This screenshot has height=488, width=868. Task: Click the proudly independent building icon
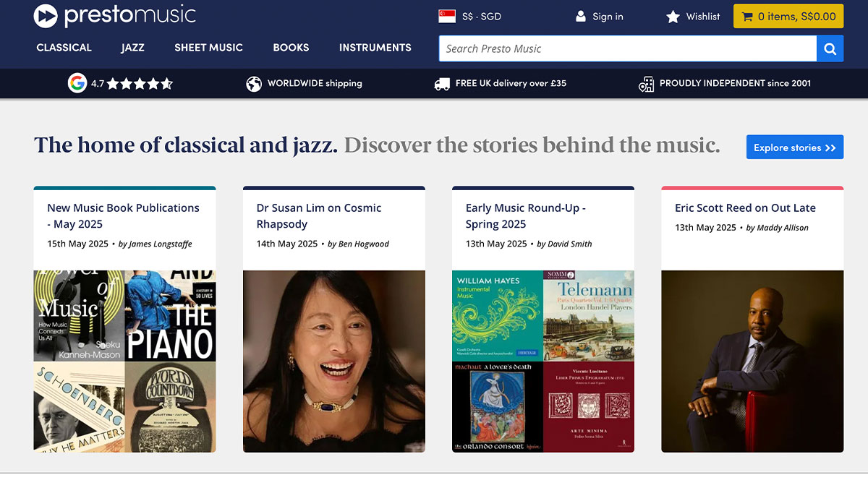point(646,85)
